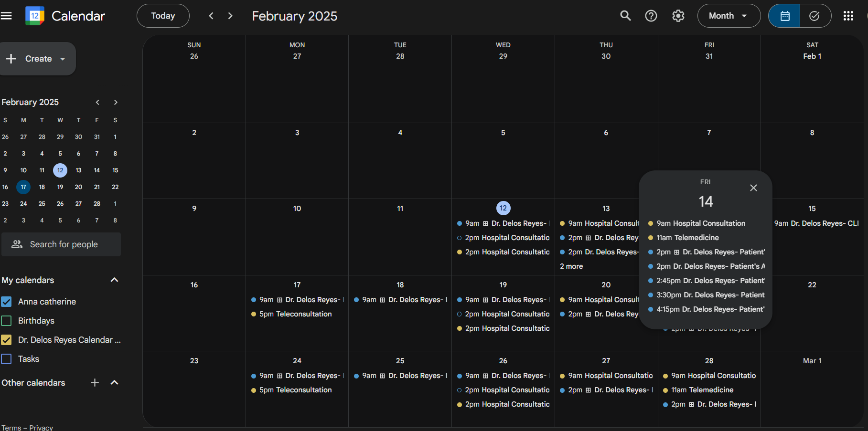Expand the Create button dropdown
The image size is (868, 431).
coord(63,59)
